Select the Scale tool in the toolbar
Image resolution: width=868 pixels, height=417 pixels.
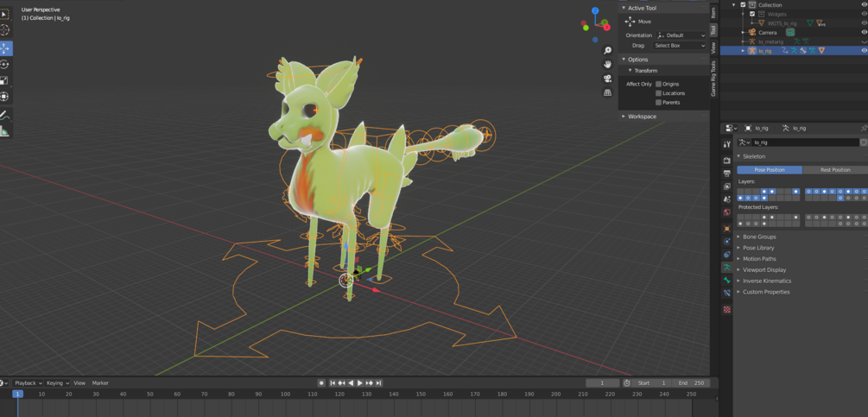(4, 81)
